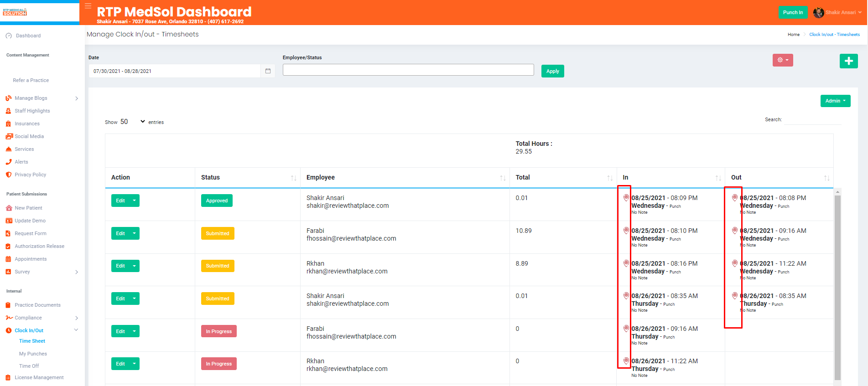The height and width of the screenshot is (386, 868).
Task: Open the Time Off submenu item
Action: [29, 366]
